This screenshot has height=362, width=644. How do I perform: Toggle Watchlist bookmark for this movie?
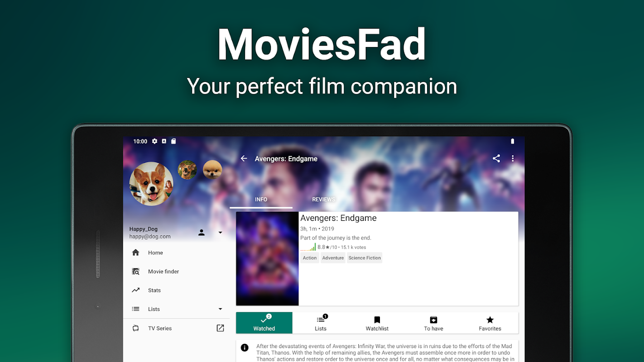point(377,323)
